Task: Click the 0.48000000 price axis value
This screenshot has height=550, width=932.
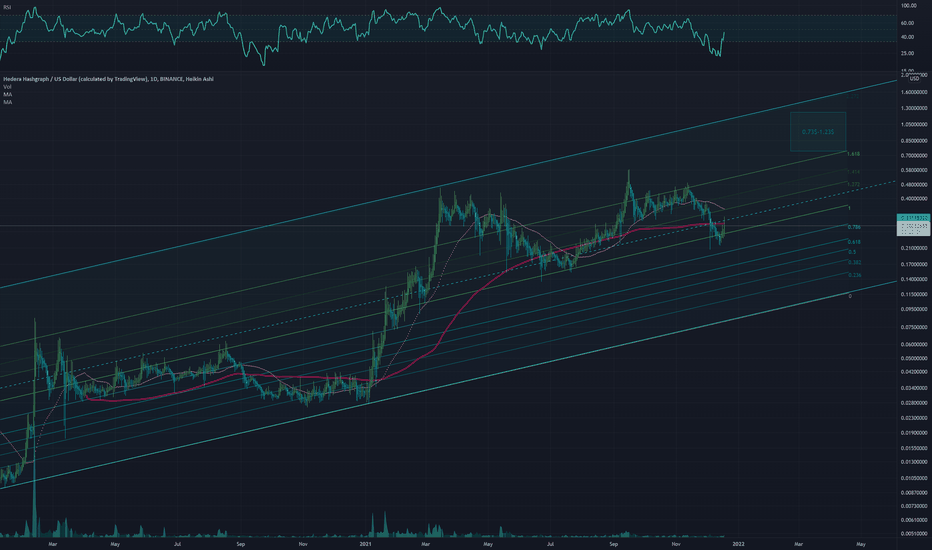Action: 914,185
